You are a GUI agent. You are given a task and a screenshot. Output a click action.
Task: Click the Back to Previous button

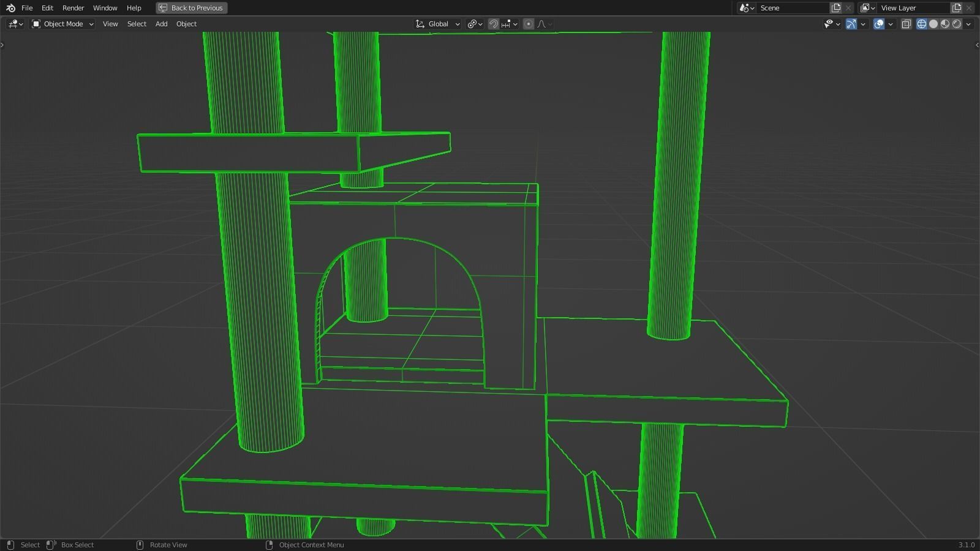click(x=191, y=8)
